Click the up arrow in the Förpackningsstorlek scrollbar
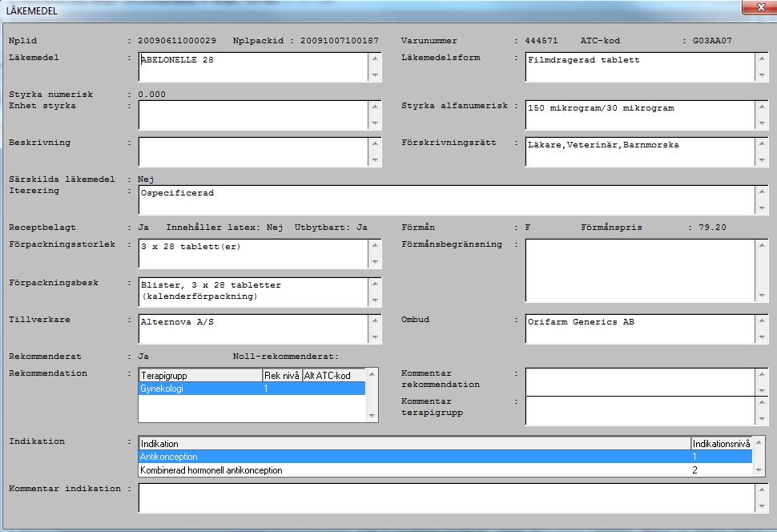This screenshot has width=777, height=532. (375, 245)
